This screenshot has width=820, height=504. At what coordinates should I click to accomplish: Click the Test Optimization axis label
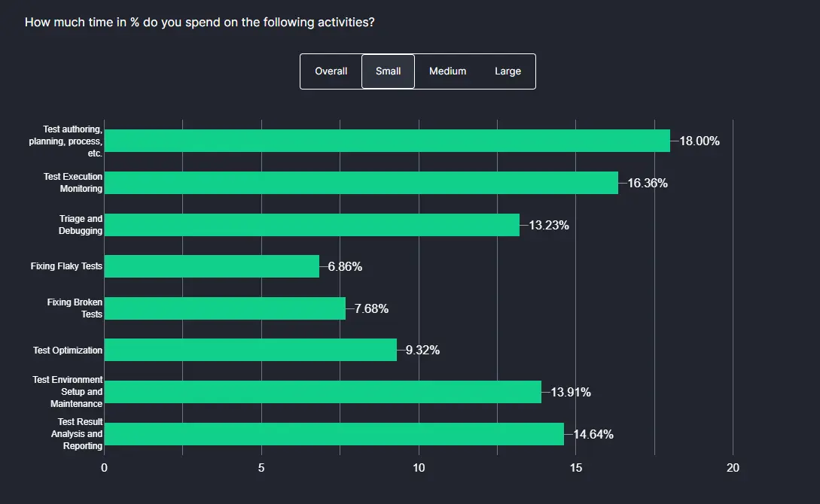coord(67,350)
